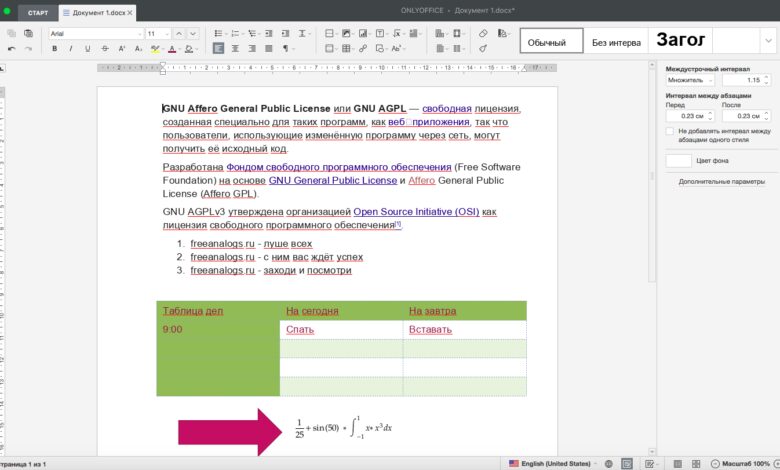Expand the paragraph styles gallery
Viewport: 780px width, 470px height.
768,41
